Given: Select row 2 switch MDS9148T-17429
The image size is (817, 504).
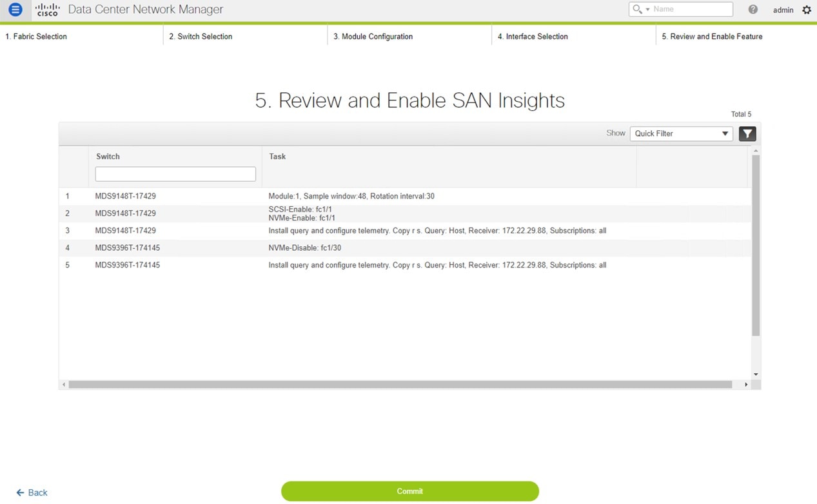Looking at the screenshot, I should pyautogui.click(x=125, y=213).
